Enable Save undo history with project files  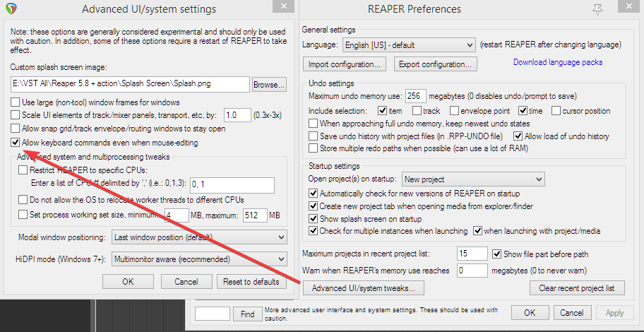pyautogui.click(x=313, y=136)
